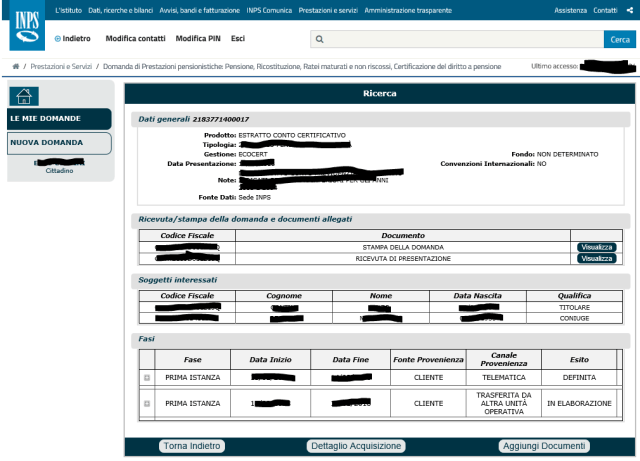Open Dettaglio Acquisizione

click(x=357, y=446)
